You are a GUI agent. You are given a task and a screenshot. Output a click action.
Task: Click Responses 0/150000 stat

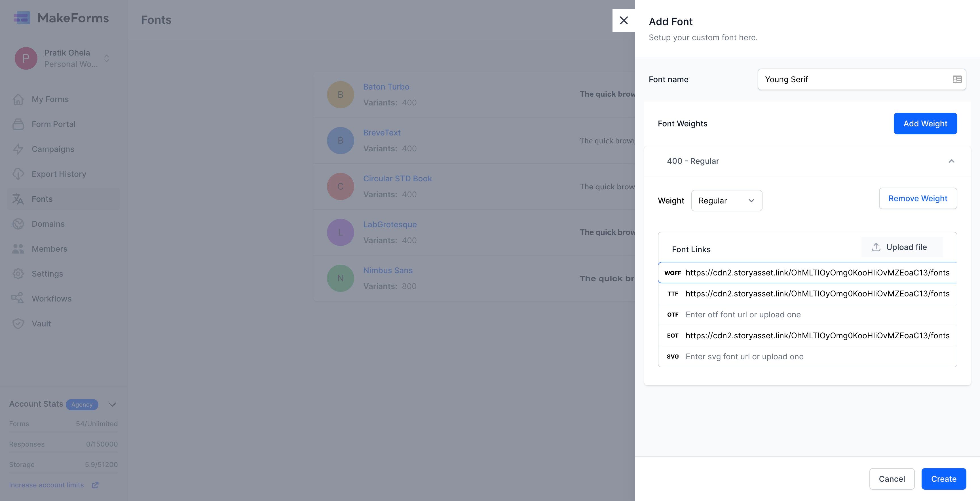[x=64, y=444]
